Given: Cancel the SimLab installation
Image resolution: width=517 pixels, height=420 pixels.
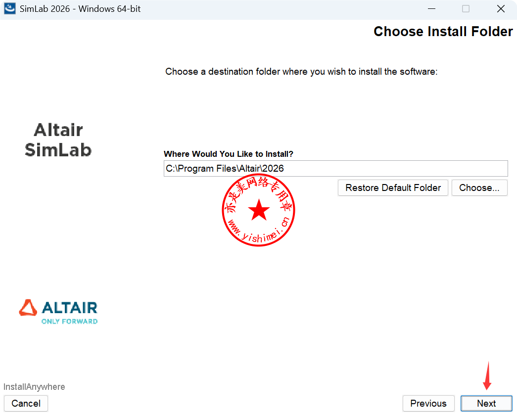Looking at the screenshot, I should 26,403.
